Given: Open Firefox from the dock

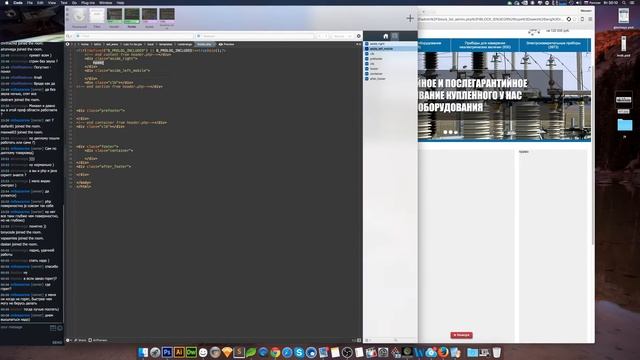Looking at the screenshot, I should click(x=443, y=352).
